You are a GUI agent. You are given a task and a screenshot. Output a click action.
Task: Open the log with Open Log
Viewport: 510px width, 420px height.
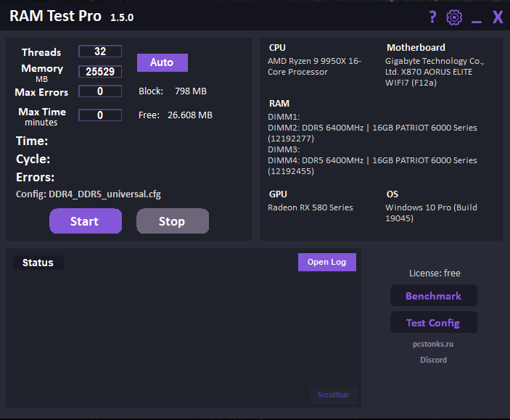(x=327, y=262)
